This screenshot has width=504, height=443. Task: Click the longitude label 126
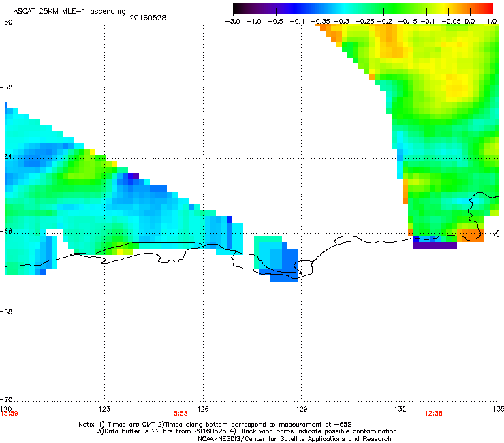click(203, 409)
